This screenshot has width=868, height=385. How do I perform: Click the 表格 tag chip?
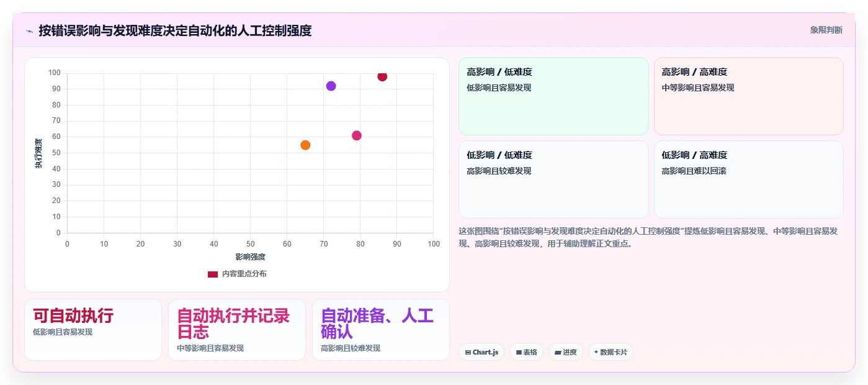(526, 352)
